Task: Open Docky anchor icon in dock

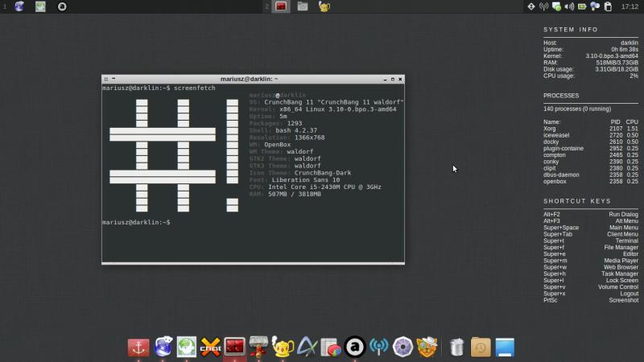Action: pos(138,347)
